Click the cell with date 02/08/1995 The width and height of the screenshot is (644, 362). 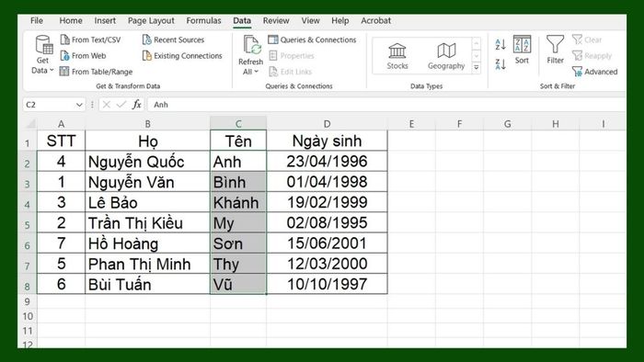tap(327, 222)
